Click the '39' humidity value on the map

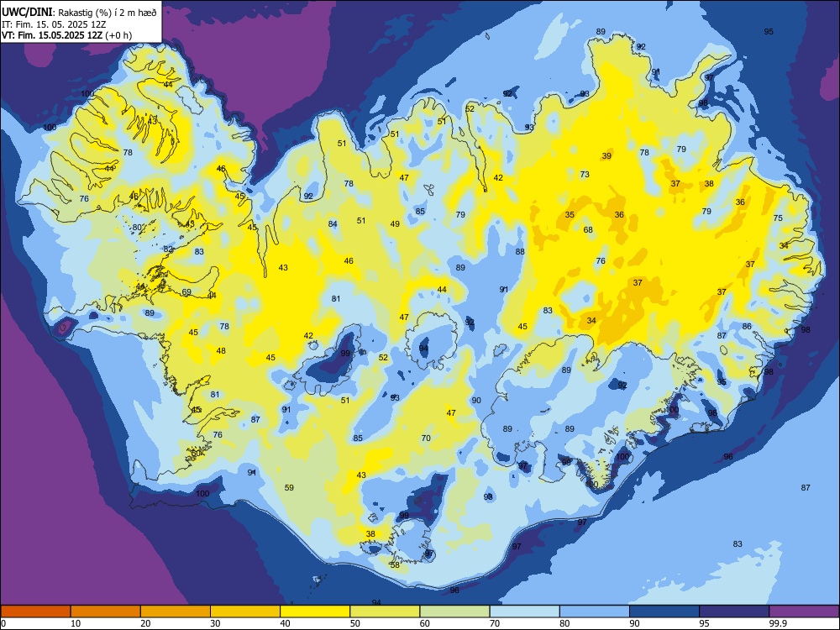(x=606, y=156)
